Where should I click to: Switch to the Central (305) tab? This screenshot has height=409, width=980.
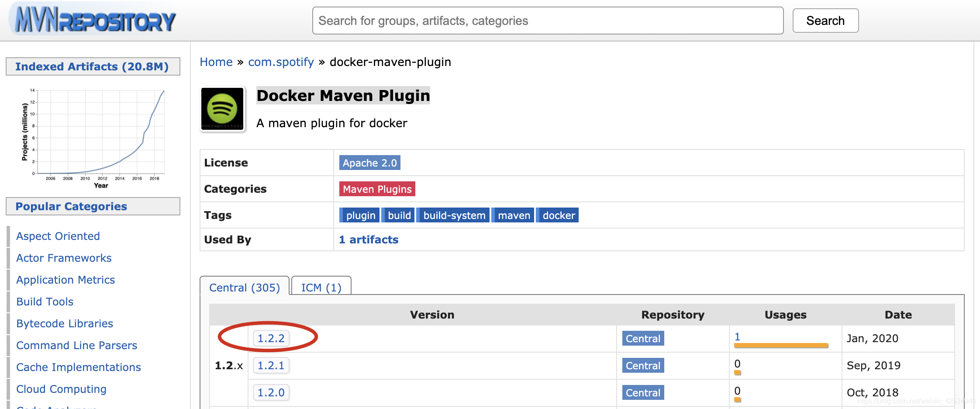pyautogui.click(x=245, y=287)
